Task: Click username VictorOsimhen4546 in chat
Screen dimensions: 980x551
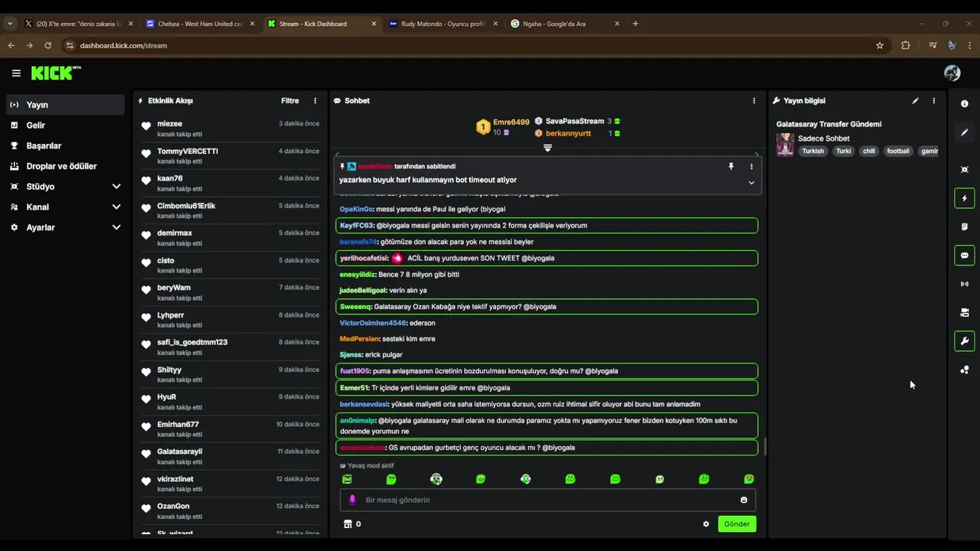Action: (x=373, y=323)
